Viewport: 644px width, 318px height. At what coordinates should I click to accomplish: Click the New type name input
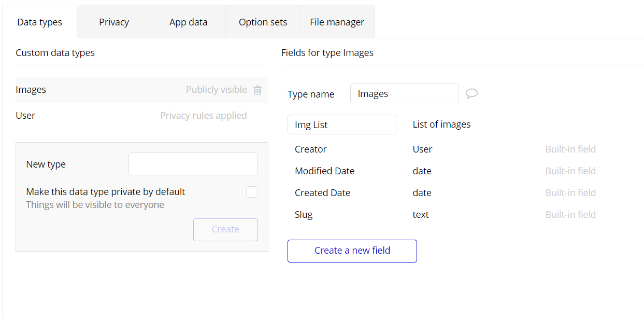pyautogui.click(x=193, y=164)
